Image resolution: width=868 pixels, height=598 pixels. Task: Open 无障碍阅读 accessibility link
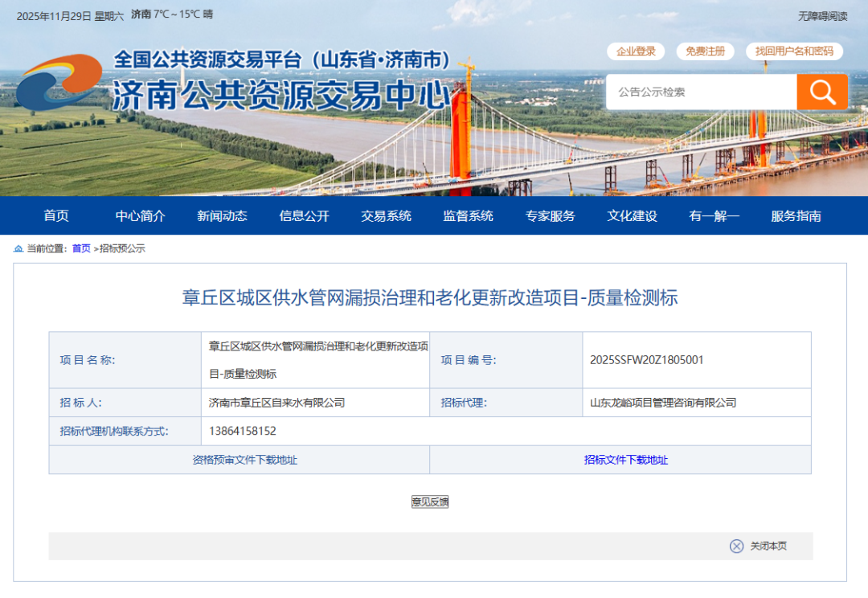[822, 16]
